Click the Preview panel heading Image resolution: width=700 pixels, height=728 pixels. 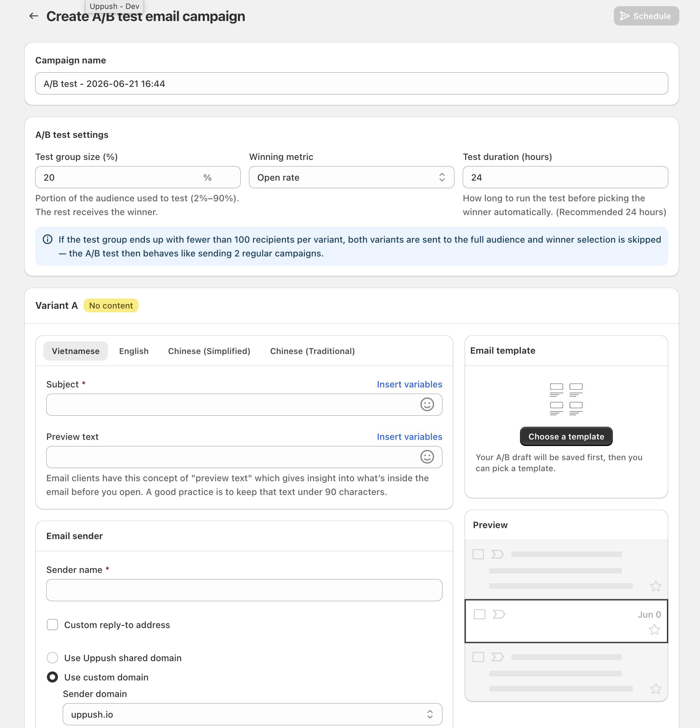click(490, 525)
